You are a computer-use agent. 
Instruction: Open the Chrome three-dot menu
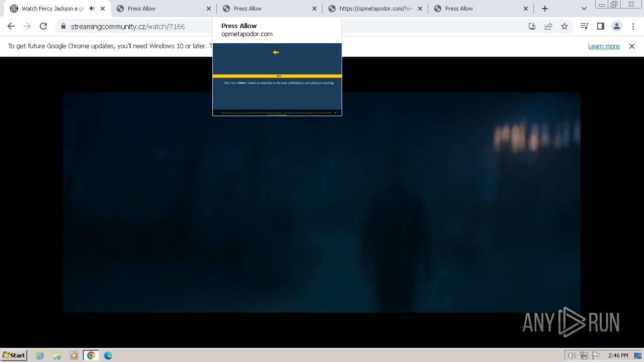(632, 26)
